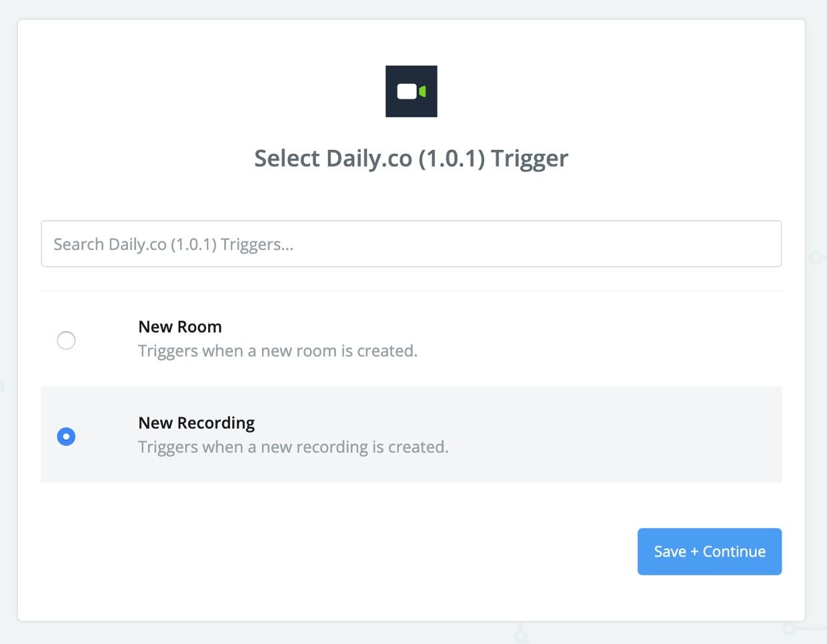The image size is (827, 644).
Task: Click the connector node at the bottom center
Action: (521, 635)
